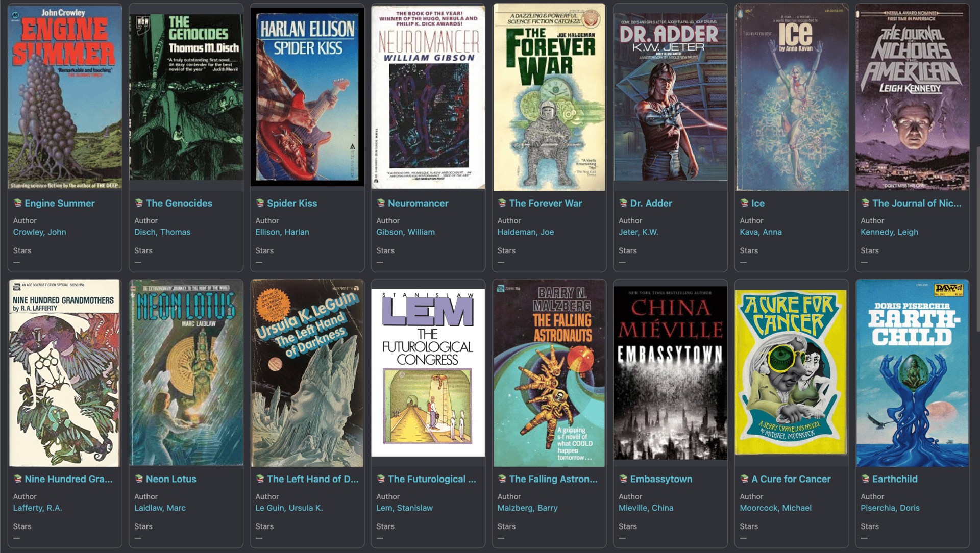This screenshot has height=553, width=980.
Task: Open The Forever War title link
Action: tap(545, 203)
